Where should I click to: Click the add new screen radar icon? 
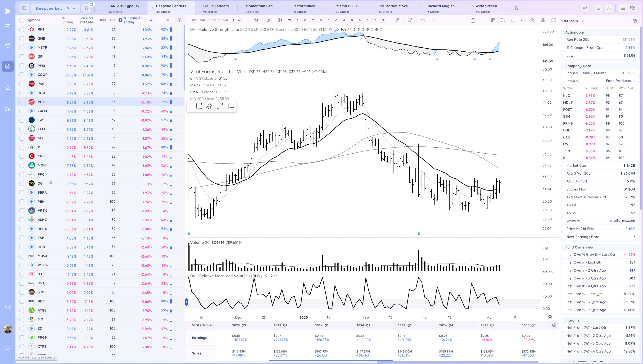[516, 8]
